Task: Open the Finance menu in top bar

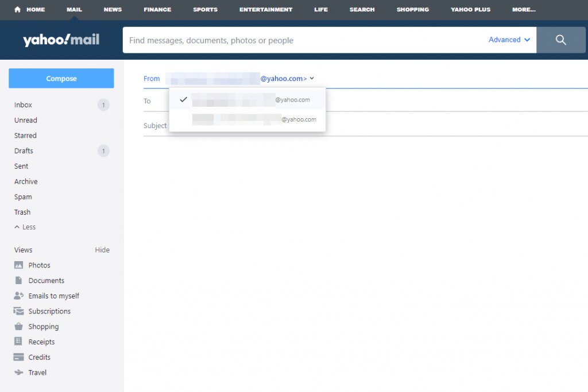Action: coord(157,10)
